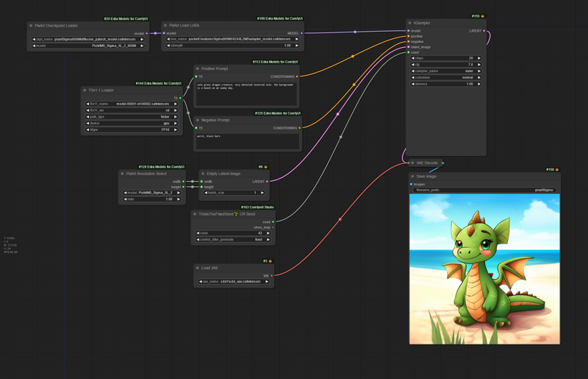Click the #163 Comfyroll Studio badge
Screen dimensions: 588x379
point(257,208)
